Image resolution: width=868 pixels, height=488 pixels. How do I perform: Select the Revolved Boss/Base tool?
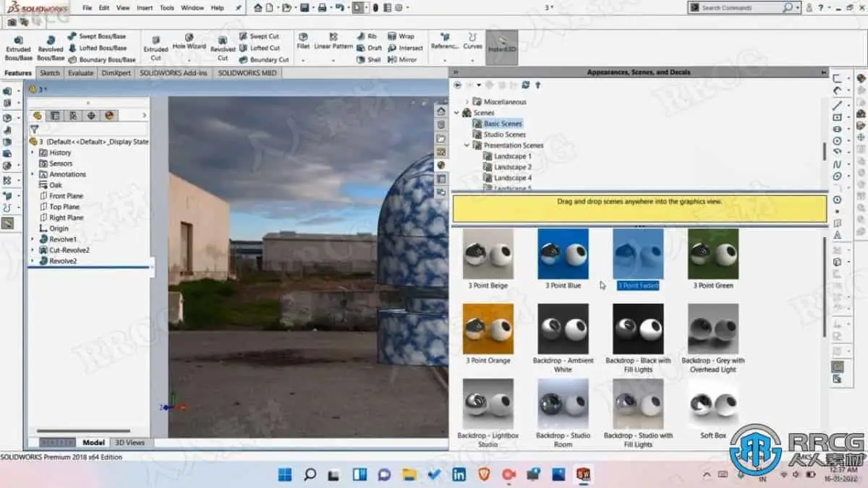(50, 48)
